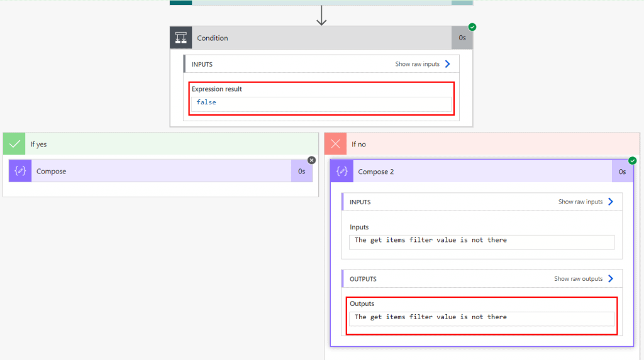Click the green checkmark If yes icon
Image resolution: width=644 pixels, height=360 pixels.
coord(14,144)
